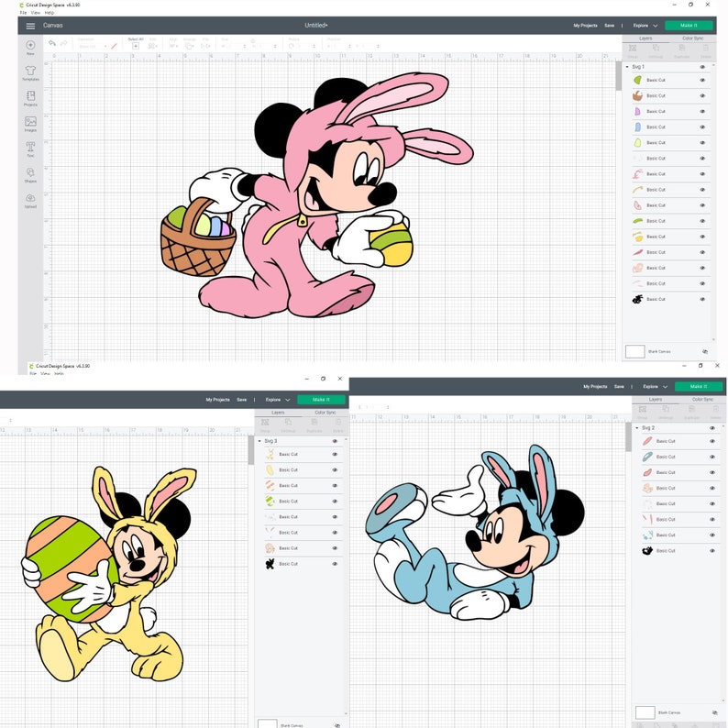
Task: Click the Select All icon
Action: pyautogui.click(x=136, y=46)
